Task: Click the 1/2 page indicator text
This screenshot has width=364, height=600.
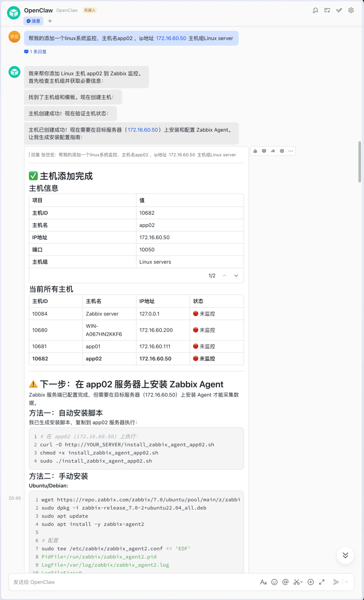Action: click(x=212, y=276)
